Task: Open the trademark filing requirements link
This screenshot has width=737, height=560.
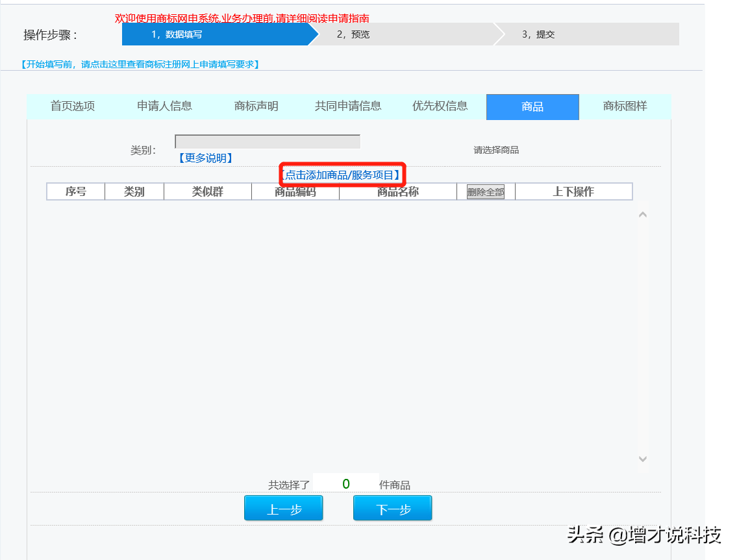Action: (140, 64)
